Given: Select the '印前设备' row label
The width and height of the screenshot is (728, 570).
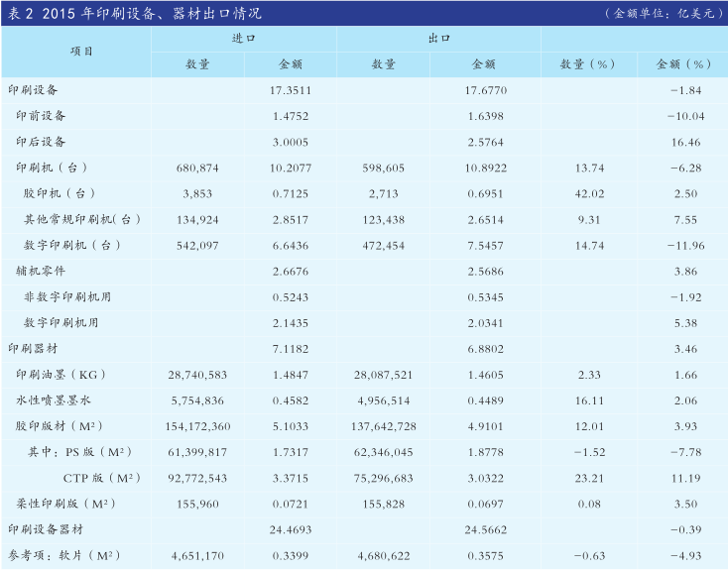Looking at the screenshot, I should 42,116.
